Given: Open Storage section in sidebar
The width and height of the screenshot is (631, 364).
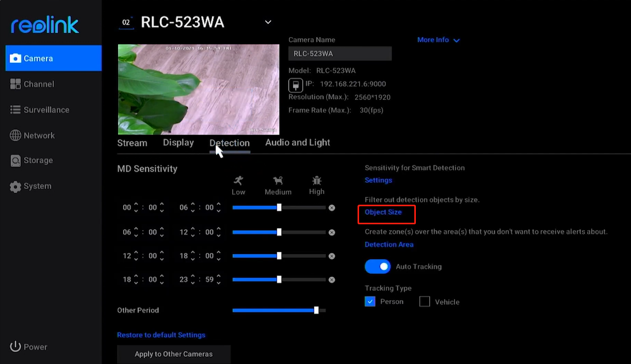Looking at the screenshot, I should click(31, 160).
